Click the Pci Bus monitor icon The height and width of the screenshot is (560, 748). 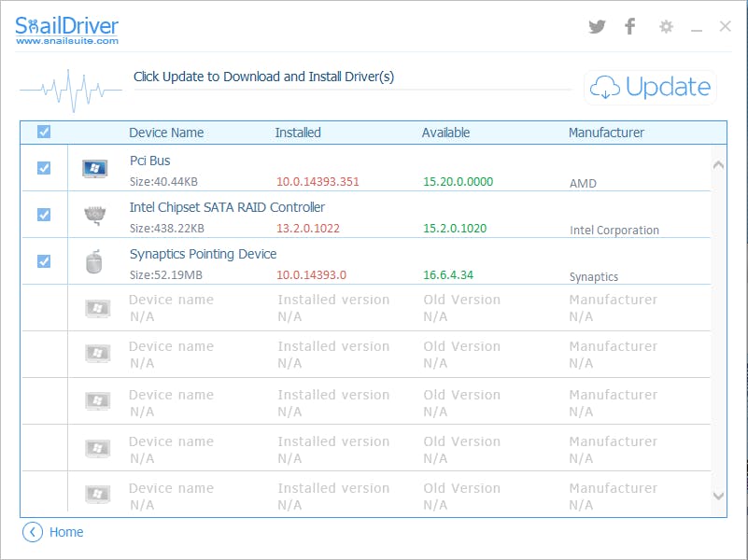[x=94, y=169]
